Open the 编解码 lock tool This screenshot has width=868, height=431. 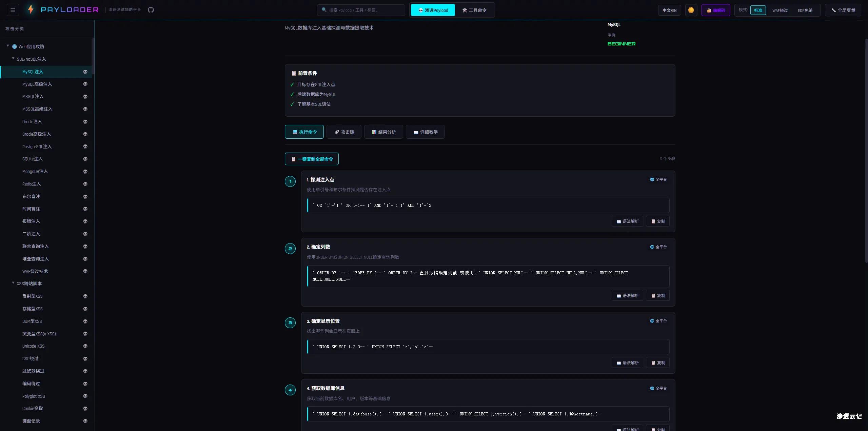click(x=716, y=10)
